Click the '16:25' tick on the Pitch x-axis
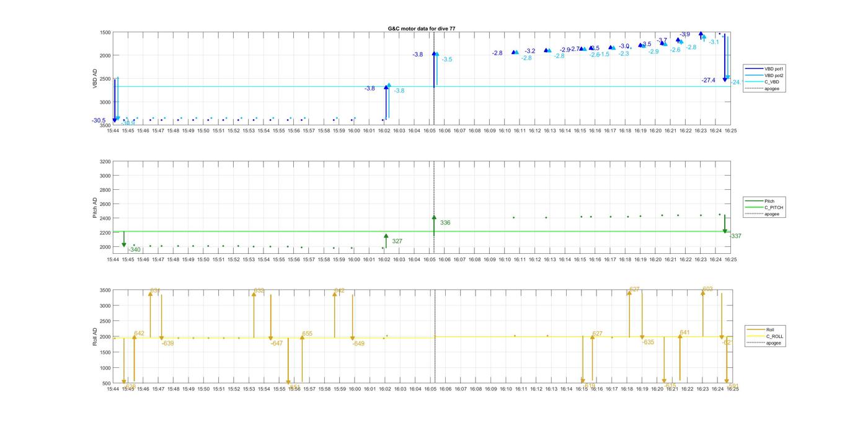The height and width of the screenshot is (430, 868). 730,259
